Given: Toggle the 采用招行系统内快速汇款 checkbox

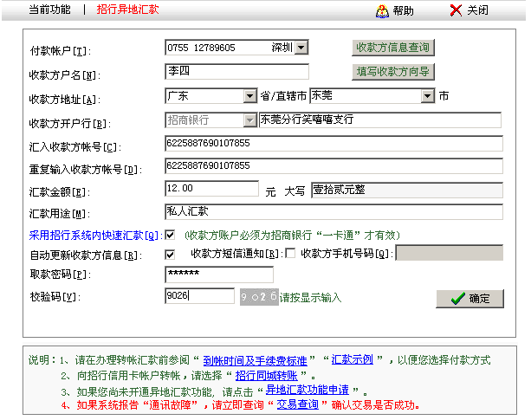Looking at the screenshot, I should pyautogui.click(x=170, y=234).
